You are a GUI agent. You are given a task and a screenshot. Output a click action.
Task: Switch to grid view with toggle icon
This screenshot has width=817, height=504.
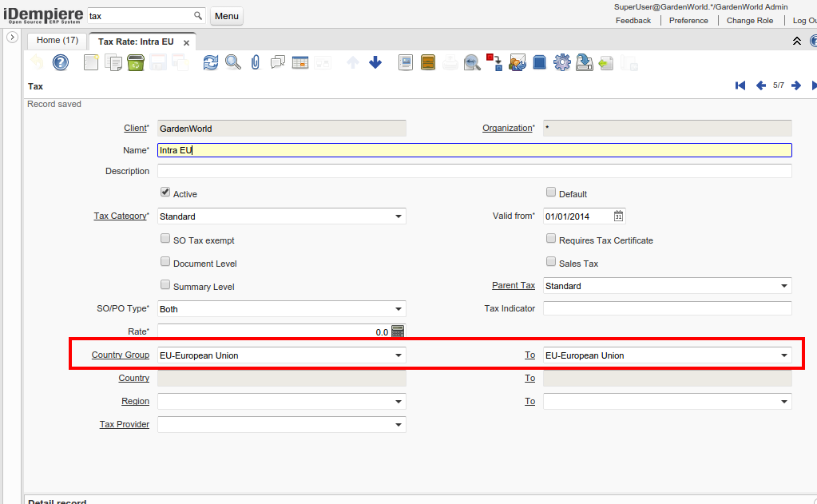(300, 62)
